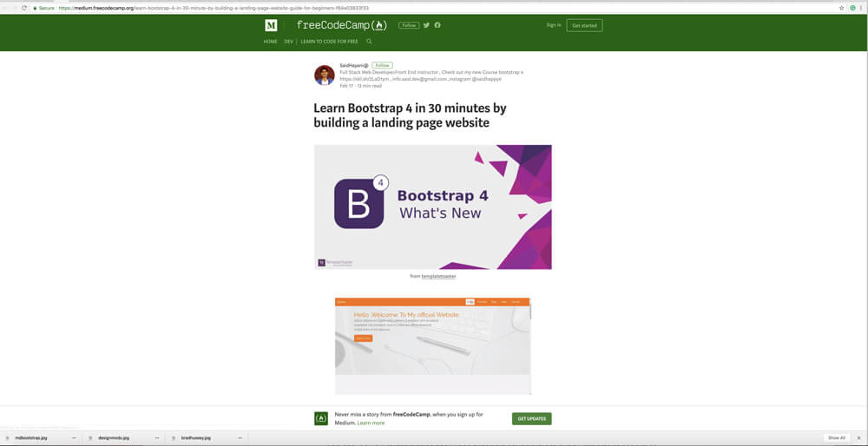The height and width of the screenshot is (446, 868).
Task: Open the Chrome three-dot menu
Action: coord(861,9)
